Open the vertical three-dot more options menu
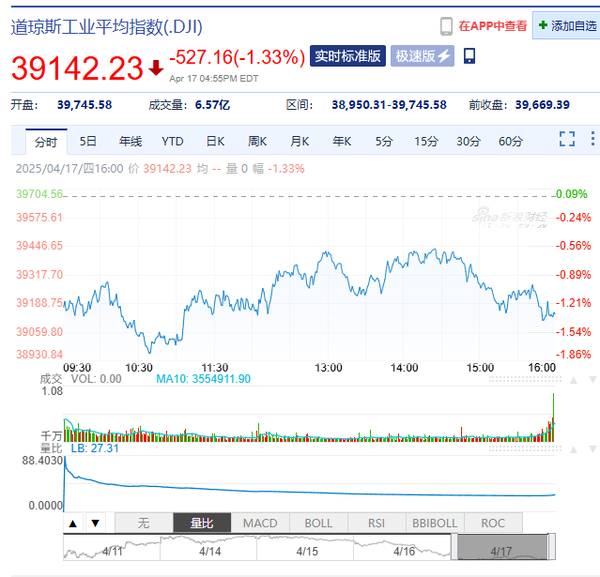This screenshot has height=577, width=600. pos(592,139)
